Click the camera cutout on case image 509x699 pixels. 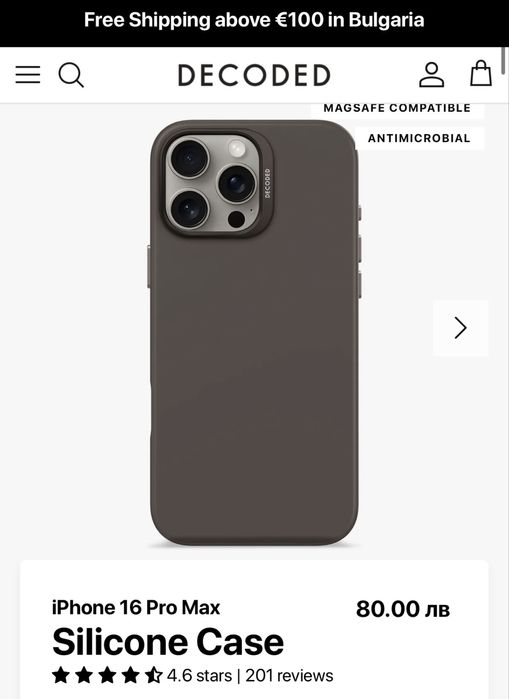(x=217, y=184)
